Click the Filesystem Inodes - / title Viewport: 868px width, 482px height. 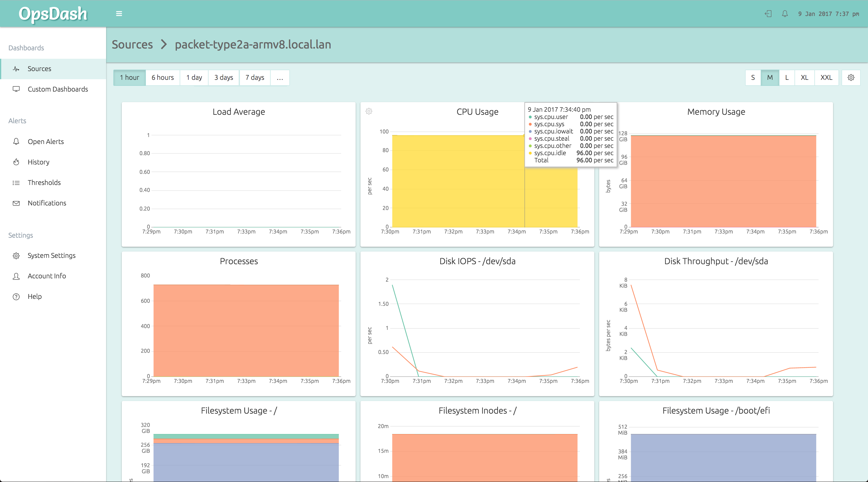[477, 411]
